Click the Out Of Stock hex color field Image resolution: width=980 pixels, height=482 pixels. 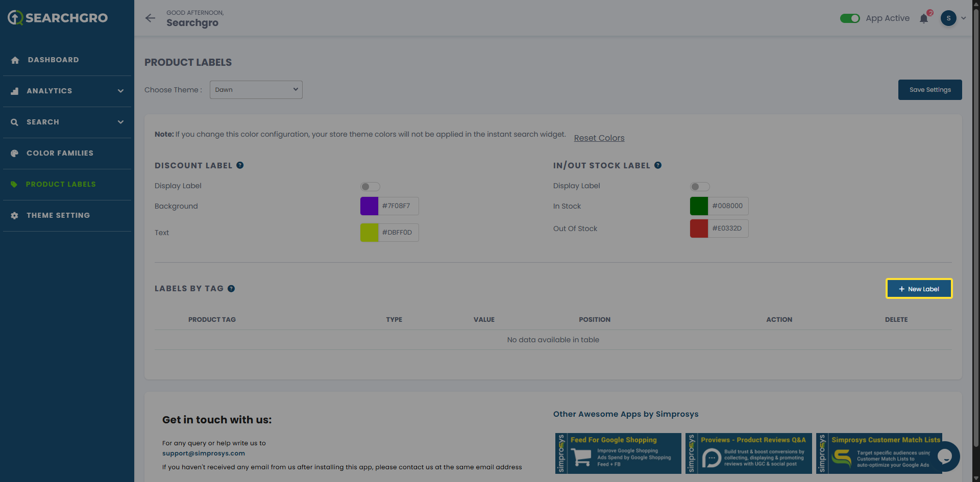(727, 229)
